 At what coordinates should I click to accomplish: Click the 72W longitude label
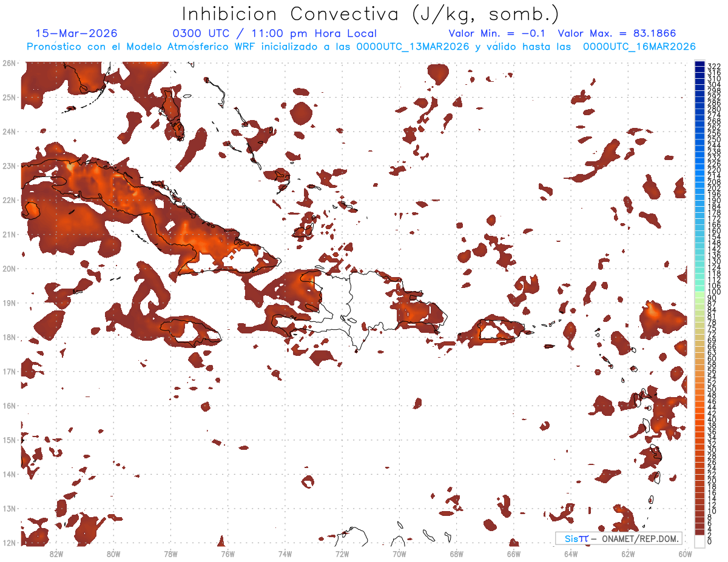[342, 554]
